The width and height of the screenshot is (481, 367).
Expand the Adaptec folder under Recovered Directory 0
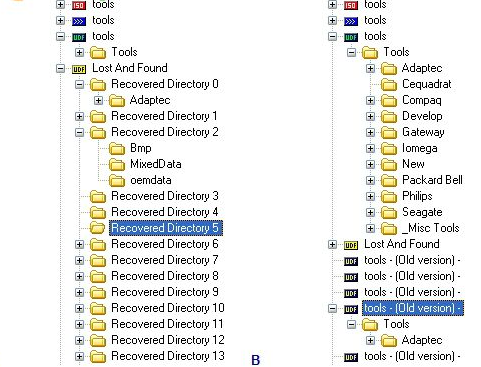pyautogui.click(x=98, y=100)
